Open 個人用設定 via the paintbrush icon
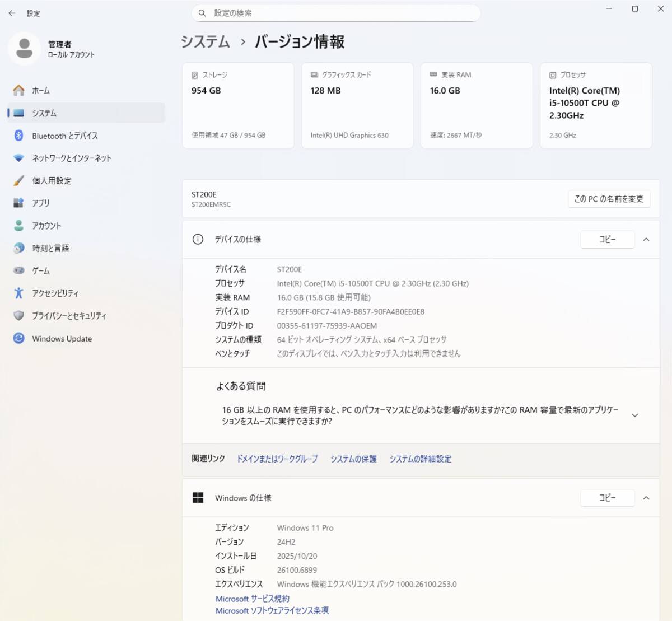Screen dimensions: 672x621 click(x=19, y=180)
